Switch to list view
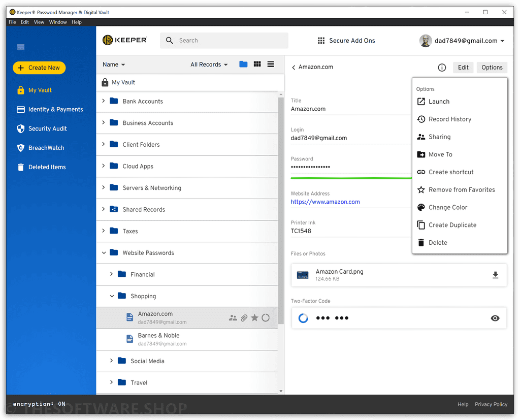This screenshot has height=420, width=520. tap(271, 64)
